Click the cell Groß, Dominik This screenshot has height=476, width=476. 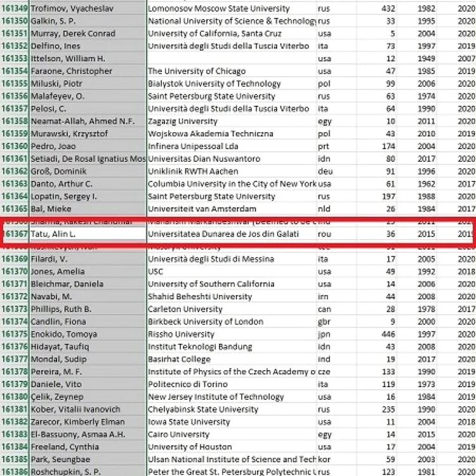88,171
